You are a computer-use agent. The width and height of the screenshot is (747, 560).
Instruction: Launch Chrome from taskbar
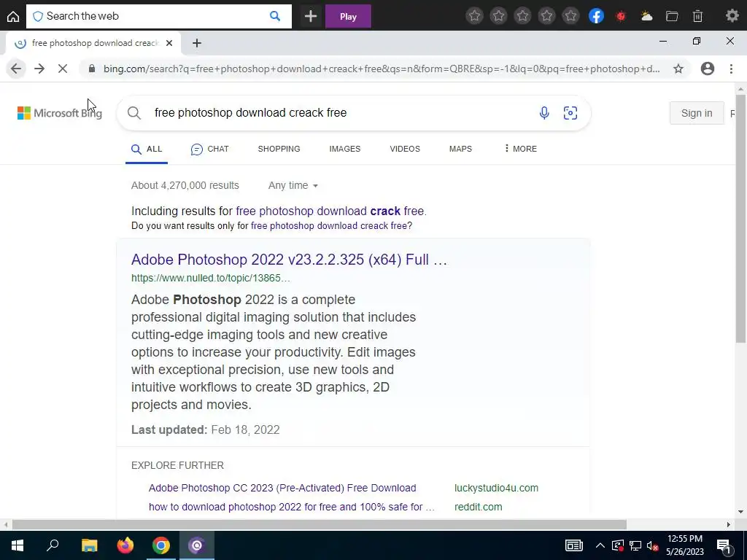[x=161, y=545]
